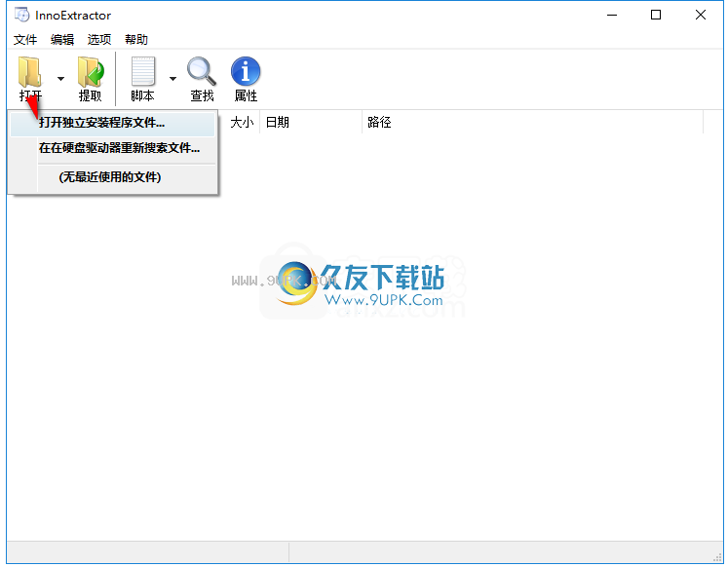Expand the dropdown arrow next to 脚本
This screenshot has width=728, height=567.
coord(172,79)
